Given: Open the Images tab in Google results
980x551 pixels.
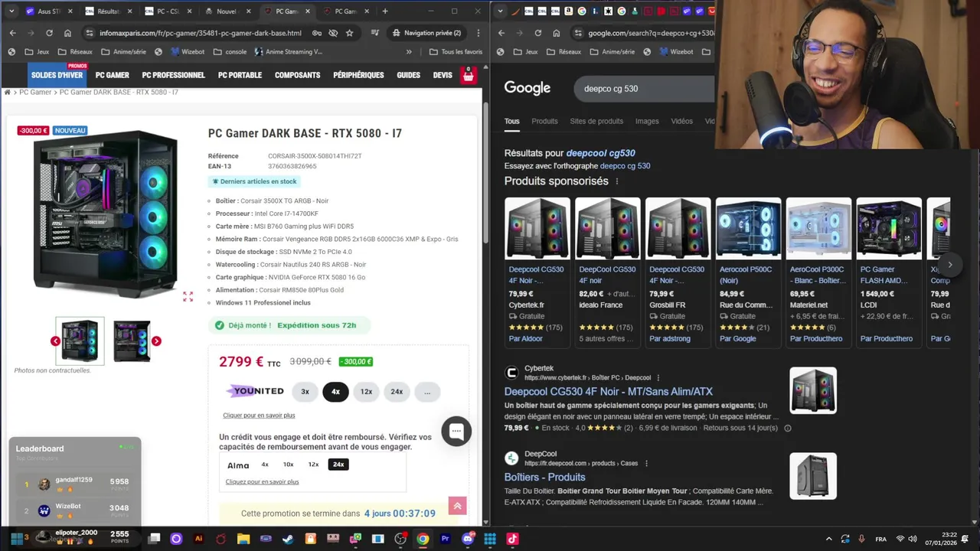Looking at the screenshot, I should pos(647,121).
